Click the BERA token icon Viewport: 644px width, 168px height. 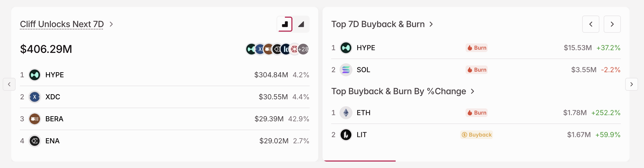coord(34,119)
